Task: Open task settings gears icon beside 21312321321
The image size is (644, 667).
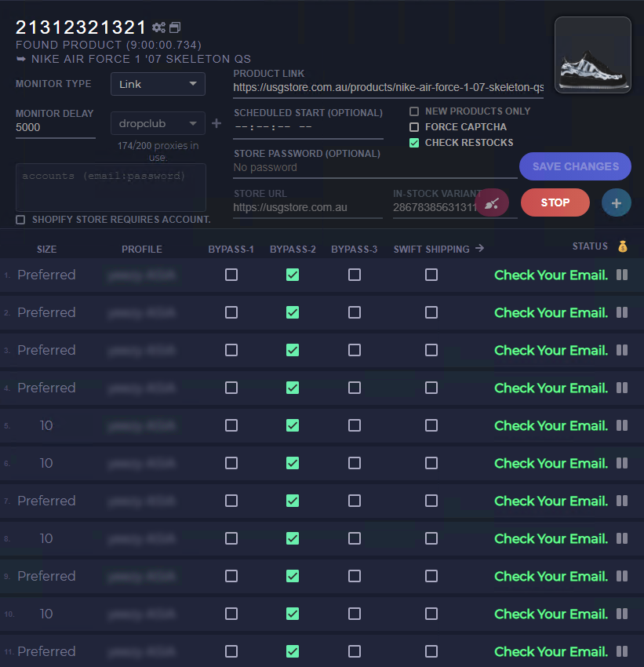Action: point(158,27)
